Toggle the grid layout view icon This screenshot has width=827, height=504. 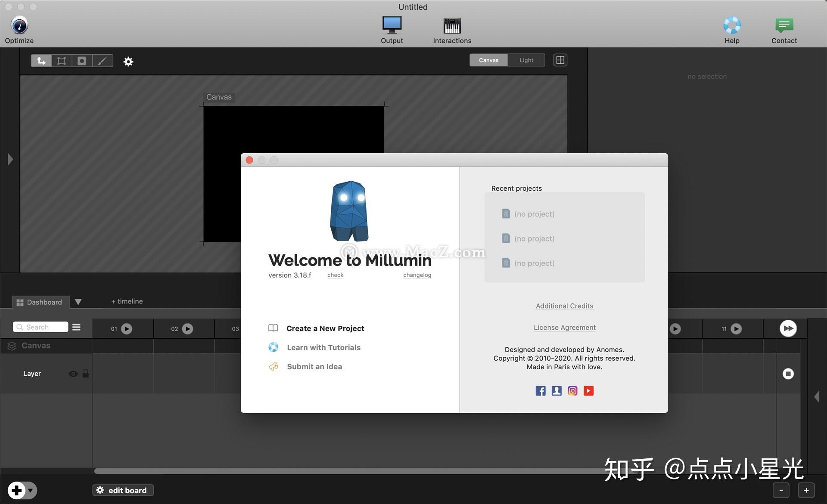pyautogui.click(x=560, y=60)
